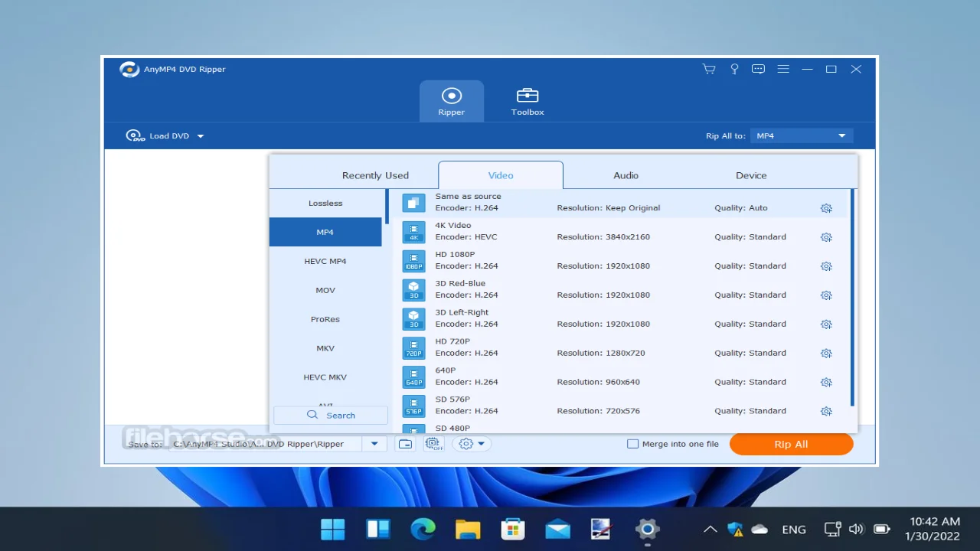Screen dimensions: 980x551
Task: Open the Windows Start menu
Action: (332, 529)
